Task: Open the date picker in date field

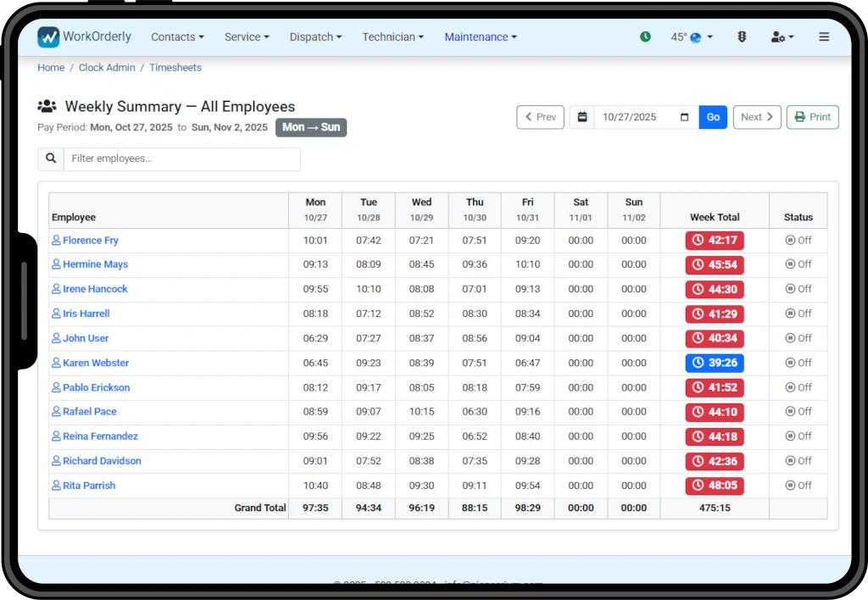Action: coord(684,117)
